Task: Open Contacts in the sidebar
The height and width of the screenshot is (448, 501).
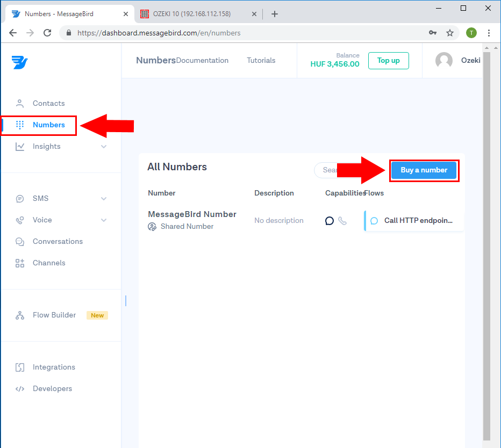Action: coord(48,104)
